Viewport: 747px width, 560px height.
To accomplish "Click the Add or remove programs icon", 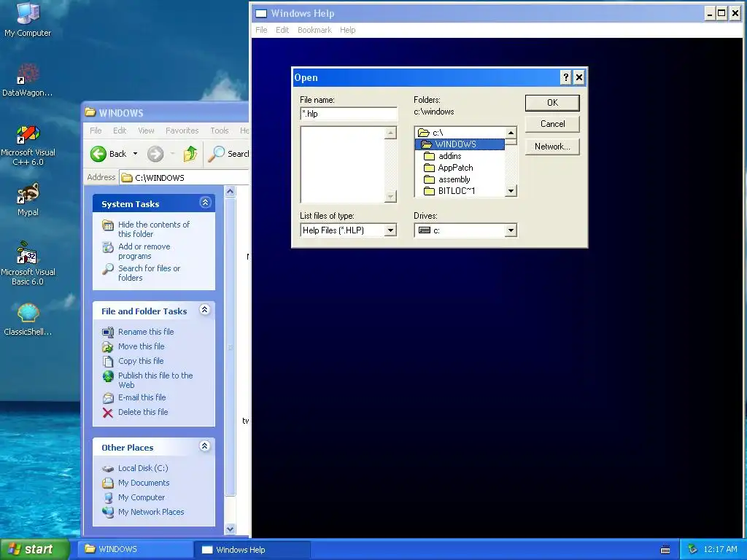I will [x=108, y=247].
